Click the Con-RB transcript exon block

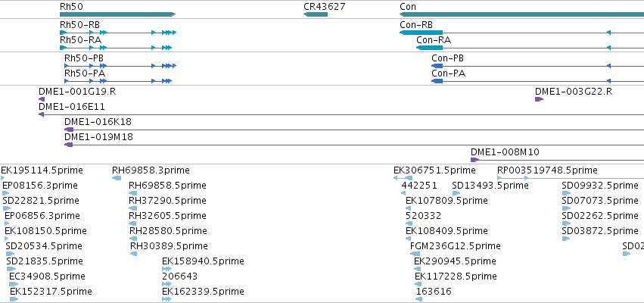click(x=421, y=33)
